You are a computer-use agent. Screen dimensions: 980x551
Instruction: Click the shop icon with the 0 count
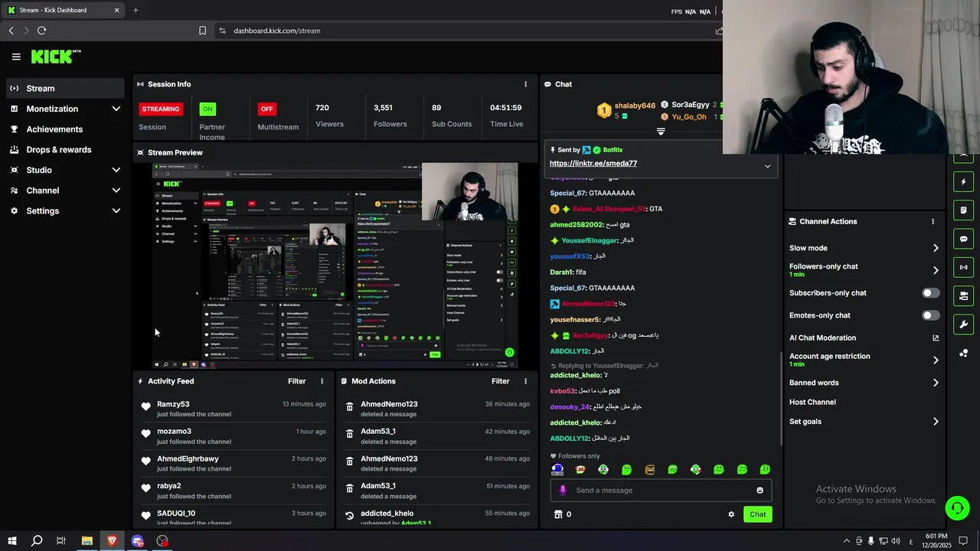[558, 514]
